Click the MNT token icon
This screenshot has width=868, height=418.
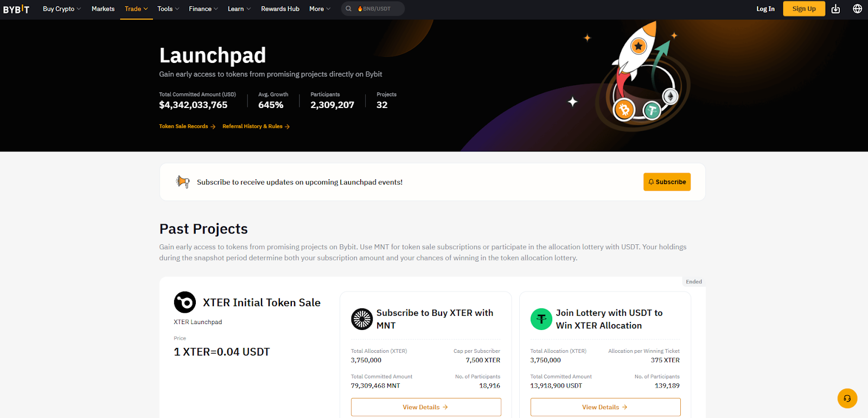362,319
